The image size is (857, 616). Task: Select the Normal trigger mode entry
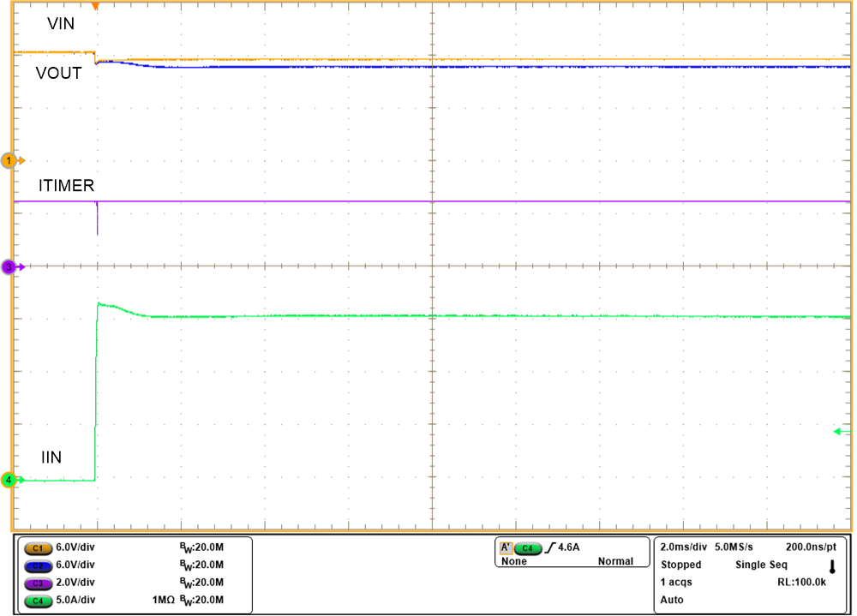click(619, 562)
